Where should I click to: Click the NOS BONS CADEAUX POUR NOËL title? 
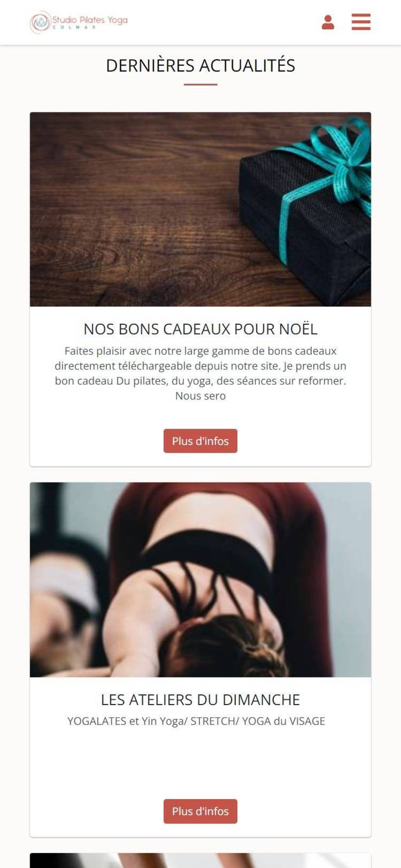click(x=200, y=329)
